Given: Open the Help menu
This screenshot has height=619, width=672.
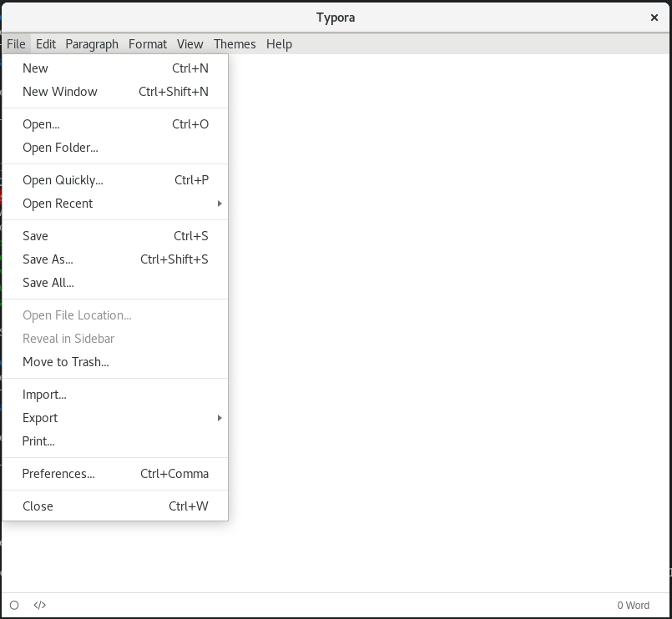Looking at the screenshot, I should point(279,44).
